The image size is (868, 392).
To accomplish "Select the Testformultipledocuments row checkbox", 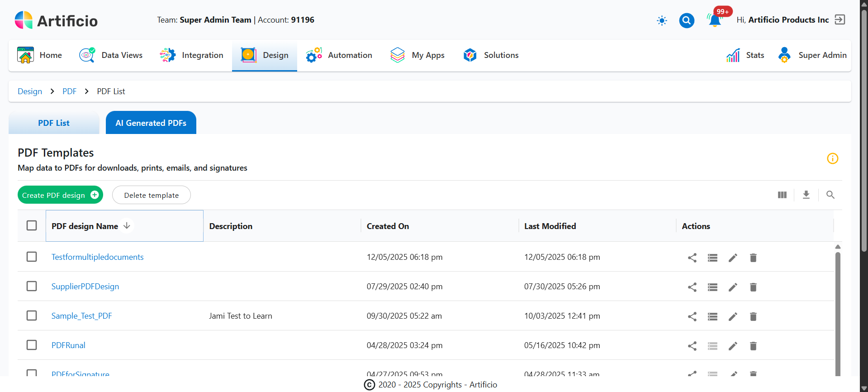I will click(32, 257).
